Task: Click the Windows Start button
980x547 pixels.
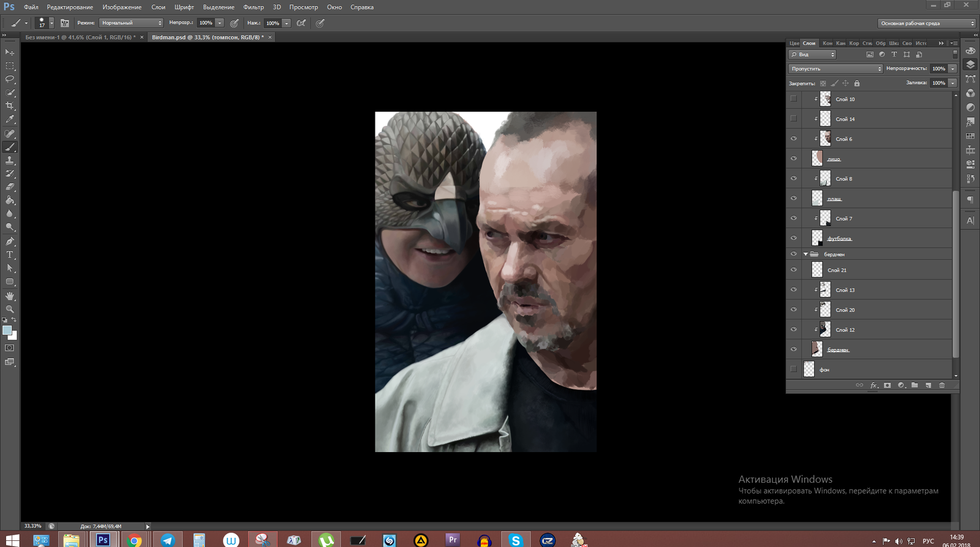Action: point(12,540)
